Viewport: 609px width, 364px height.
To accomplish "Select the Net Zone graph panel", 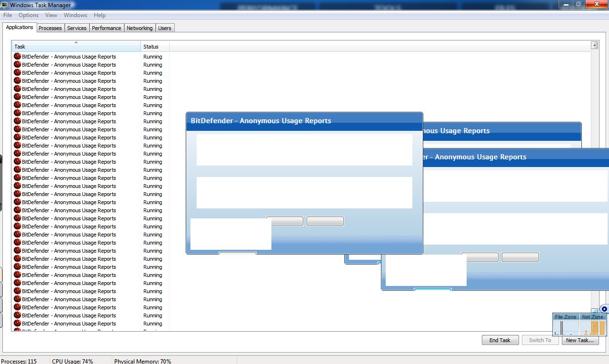I will (593, 325).
